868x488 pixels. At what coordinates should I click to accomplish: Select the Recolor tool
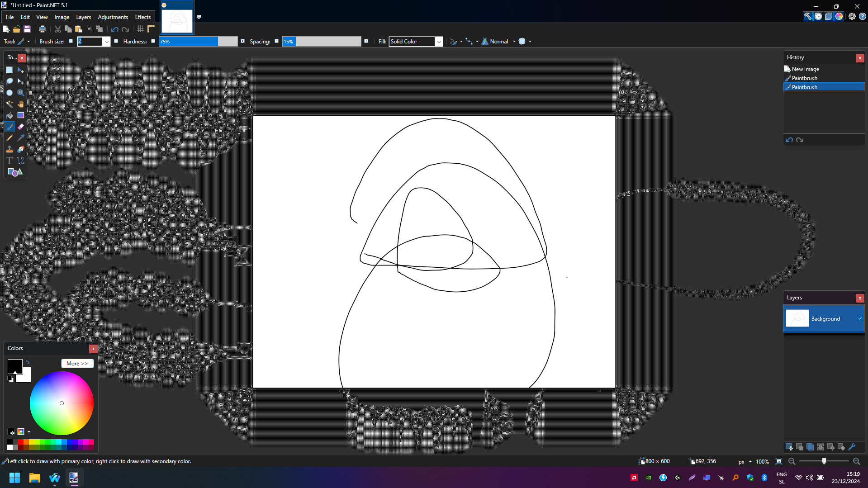(x=21, y=149)
